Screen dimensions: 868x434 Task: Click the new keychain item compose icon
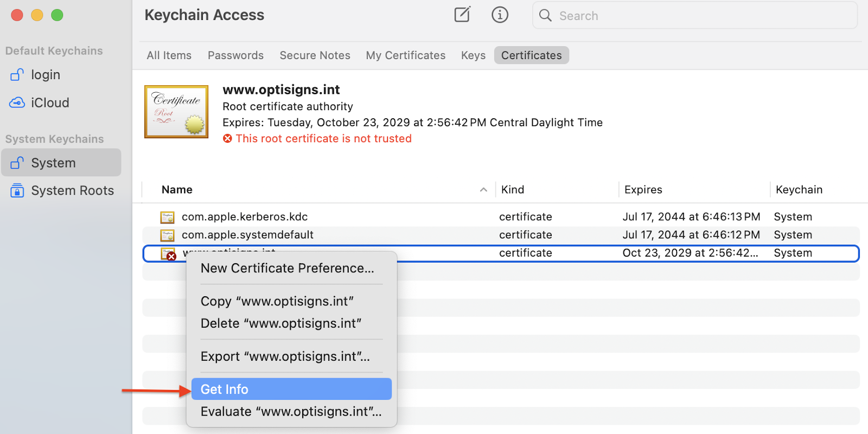[462, 15]
